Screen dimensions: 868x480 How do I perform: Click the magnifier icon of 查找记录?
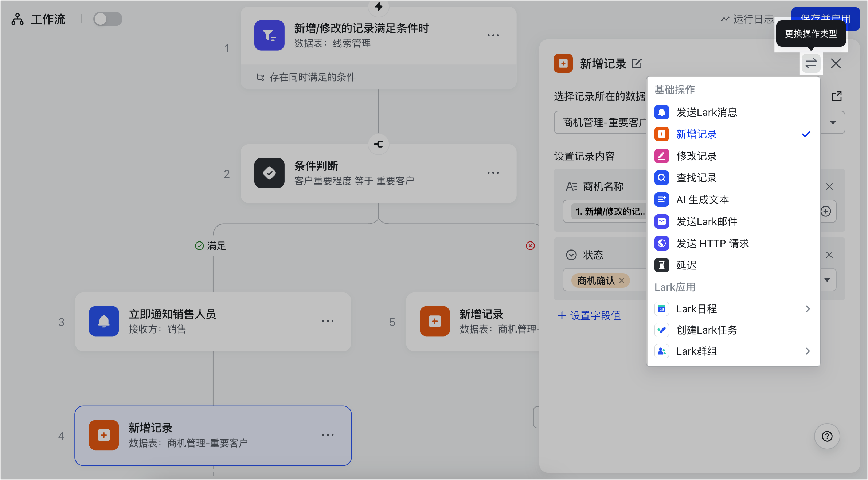[662, 178]
